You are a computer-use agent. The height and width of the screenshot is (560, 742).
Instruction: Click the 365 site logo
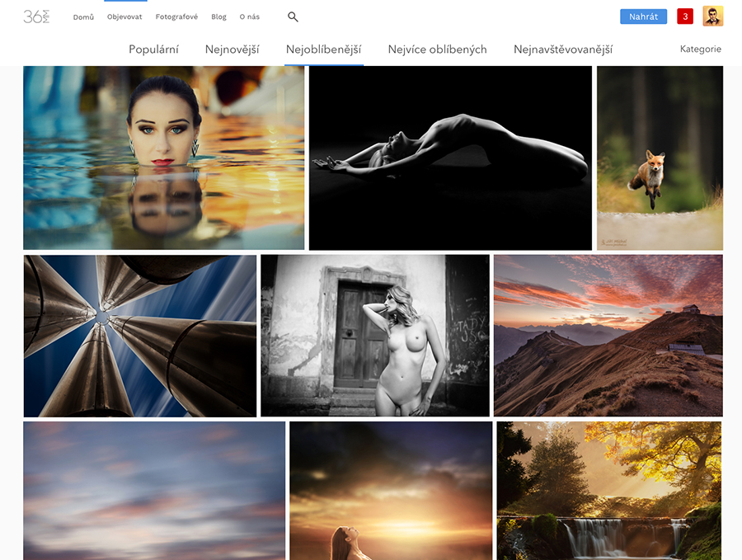pos(36,16)
